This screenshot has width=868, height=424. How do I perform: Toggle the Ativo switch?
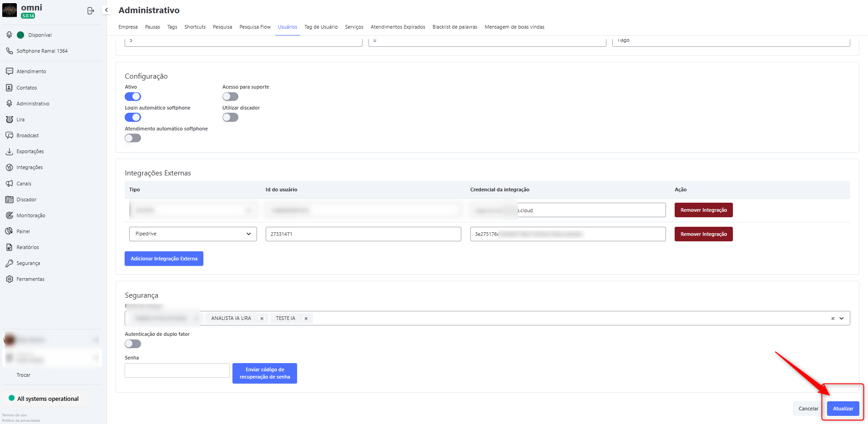pos(133,96)
